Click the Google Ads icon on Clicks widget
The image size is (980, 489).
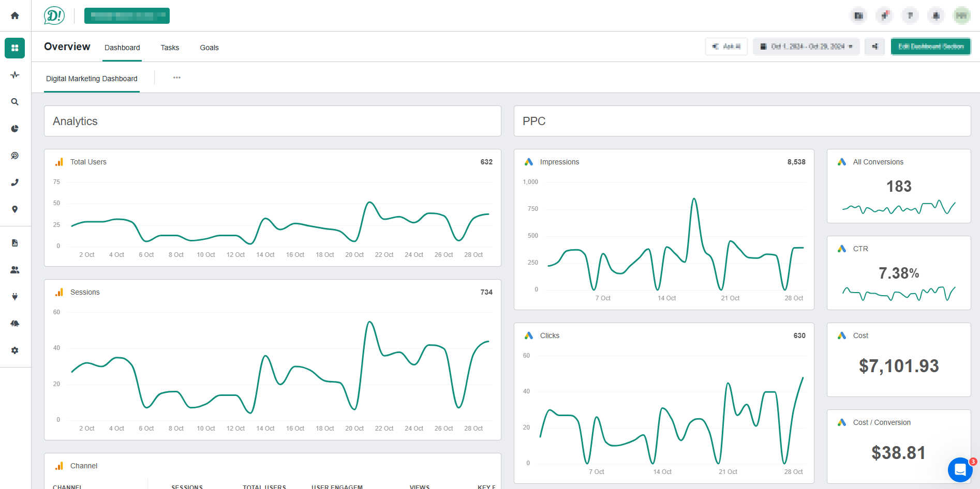tap(529, 335)
